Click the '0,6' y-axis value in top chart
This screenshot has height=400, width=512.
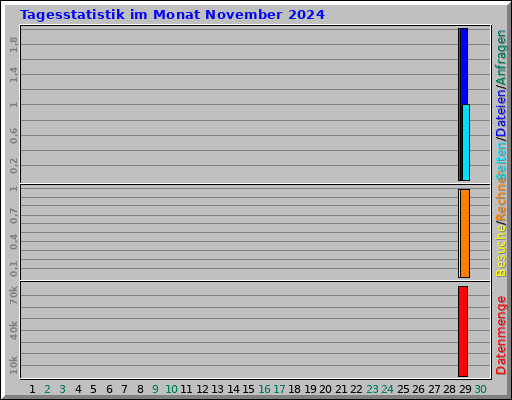tap(13, 136)
